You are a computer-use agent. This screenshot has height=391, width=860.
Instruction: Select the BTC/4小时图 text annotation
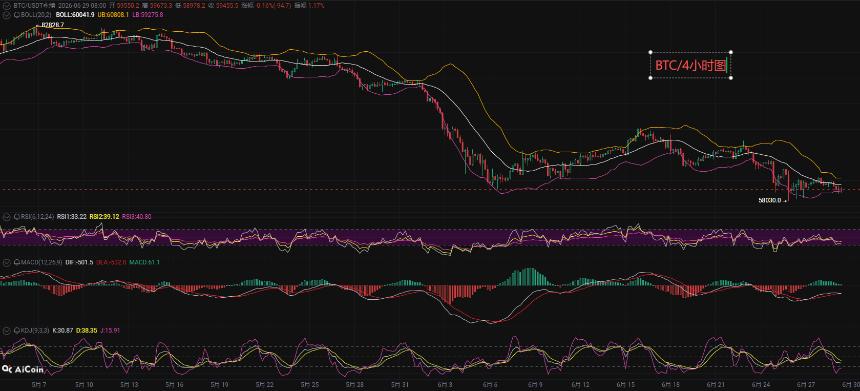point(691,66)
